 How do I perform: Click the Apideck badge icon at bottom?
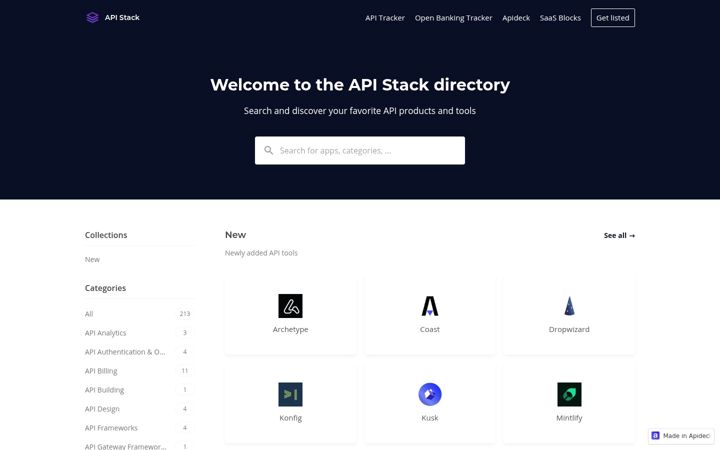pos(655,436)
